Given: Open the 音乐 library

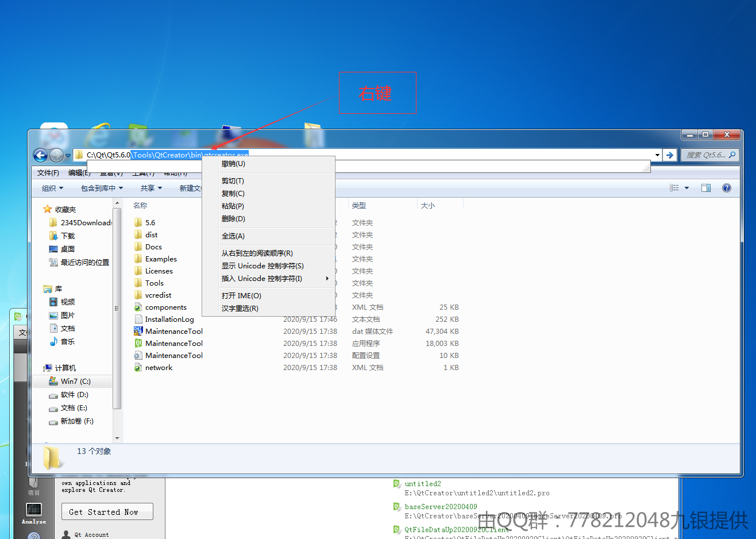Looking at the screenshot, I should [62, 342].
